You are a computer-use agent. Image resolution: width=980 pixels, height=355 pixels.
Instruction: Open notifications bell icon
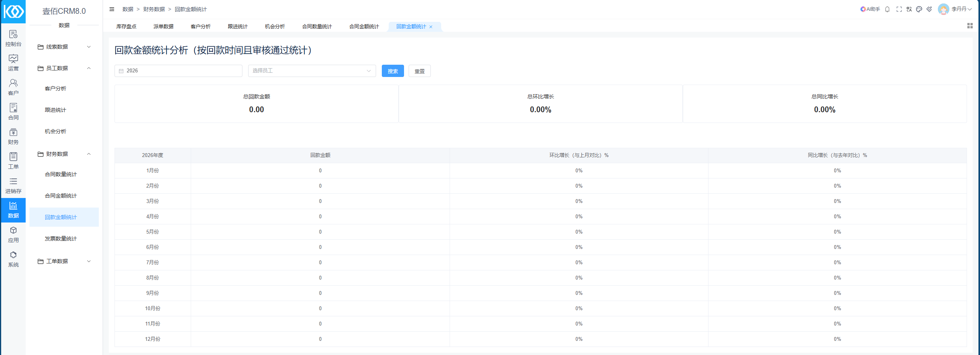887,9
